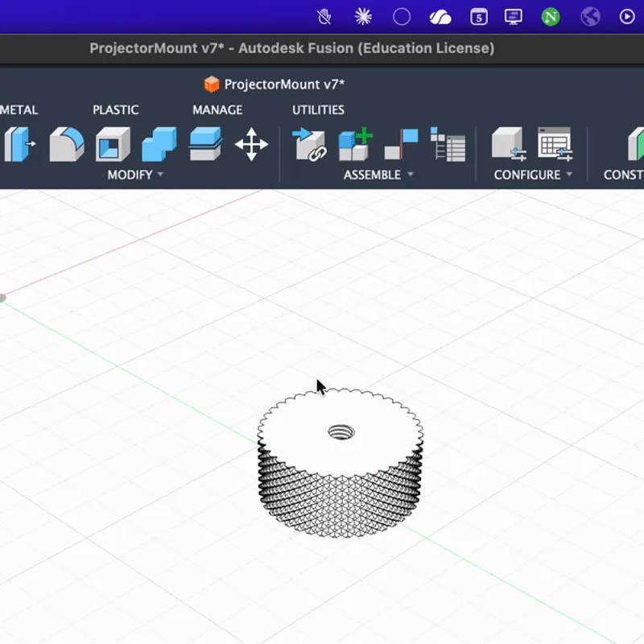Open screen mirroring from the macOS menu bar
The width and height of the screenshot is (644, 644).
coord(513,15)
